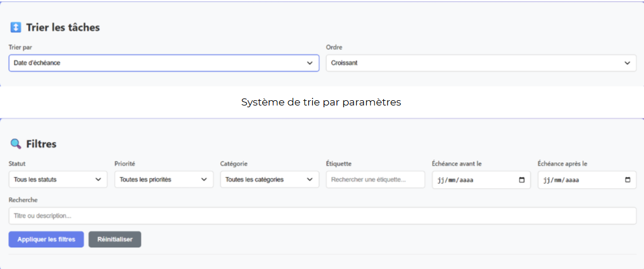
Task: Click the 'Priorité' label
Action: click(125, 164)
